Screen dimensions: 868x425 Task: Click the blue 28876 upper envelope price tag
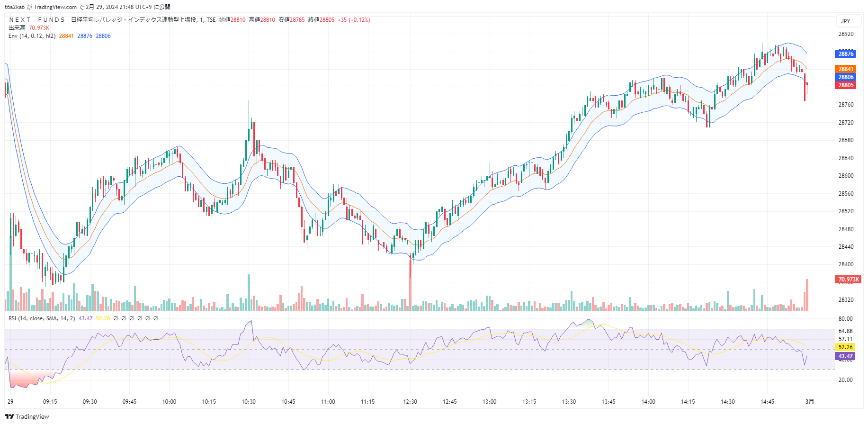click(845, 54)
